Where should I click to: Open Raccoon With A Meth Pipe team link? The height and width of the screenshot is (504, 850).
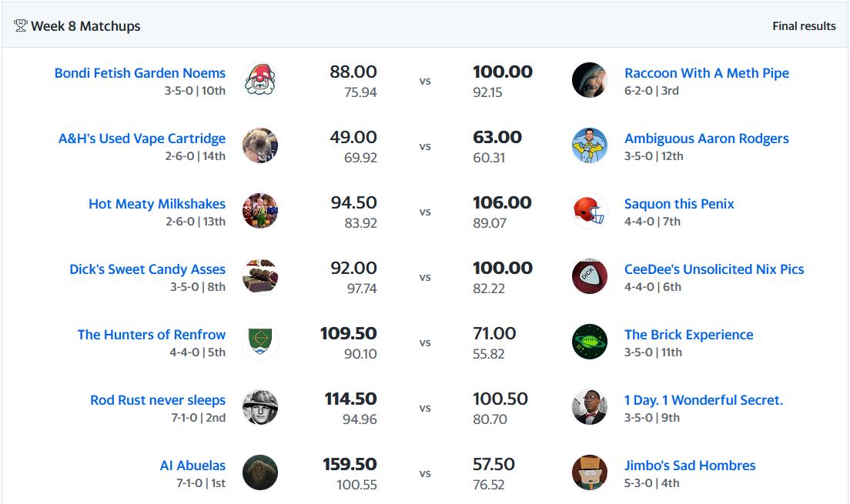pos(706,73)
